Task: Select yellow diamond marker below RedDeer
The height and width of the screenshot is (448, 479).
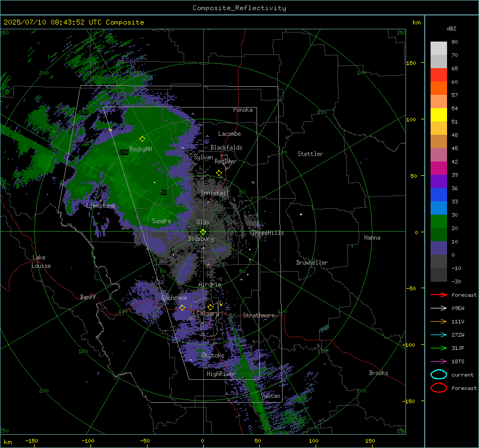Action: click(219, 173)
